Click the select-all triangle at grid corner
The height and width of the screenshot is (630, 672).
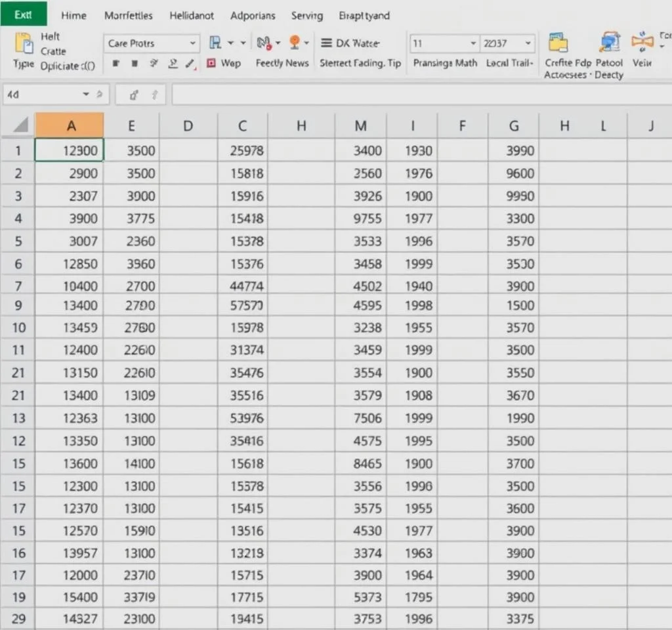pyautogui.click(x=20, y=125)
